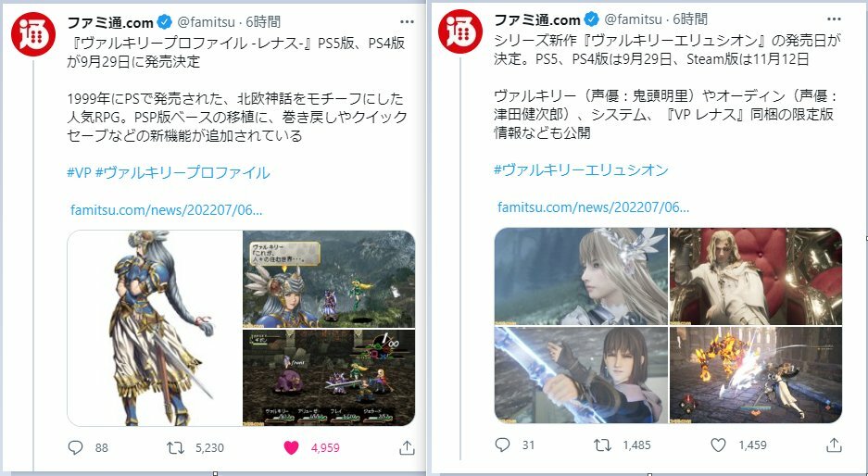Open famitsu.com news link in right tweet
This screenshot has width=868, height=476.
(594, 207)
